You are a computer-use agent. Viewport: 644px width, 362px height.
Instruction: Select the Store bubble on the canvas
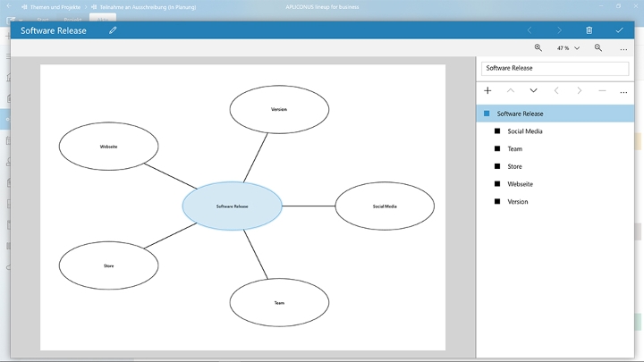coord(109,265)
